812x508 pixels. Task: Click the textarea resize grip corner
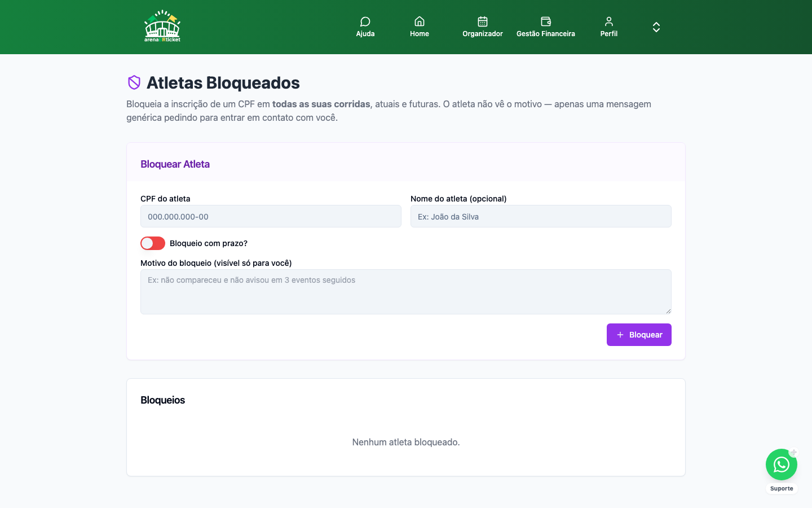(668, 310)
